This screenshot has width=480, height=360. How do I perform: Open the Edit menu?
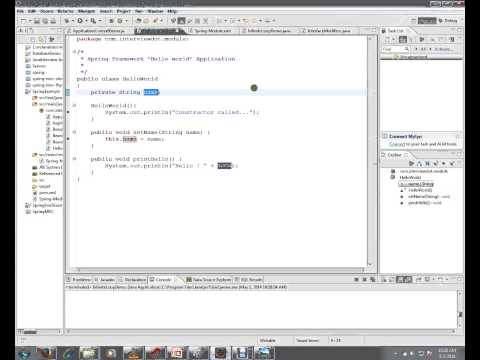click(32, 11)
